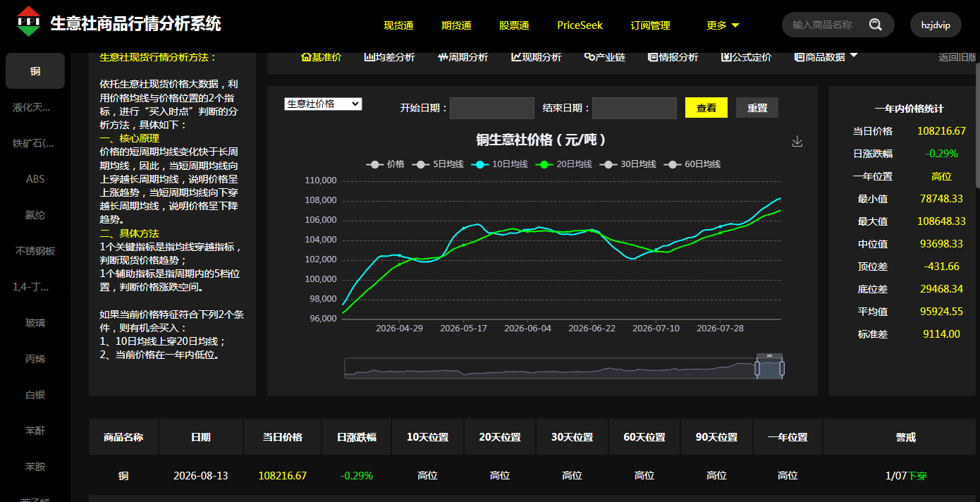Toggle the 价格 series in chart legend
This screenshot has height=502, width=980.
386,164
